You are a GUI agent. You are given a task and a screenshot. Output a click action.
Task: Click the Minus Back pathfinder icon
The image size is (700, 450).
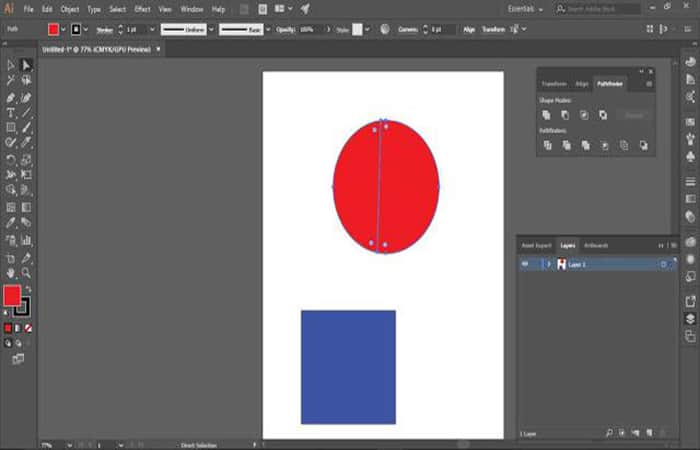coord(643,146)
